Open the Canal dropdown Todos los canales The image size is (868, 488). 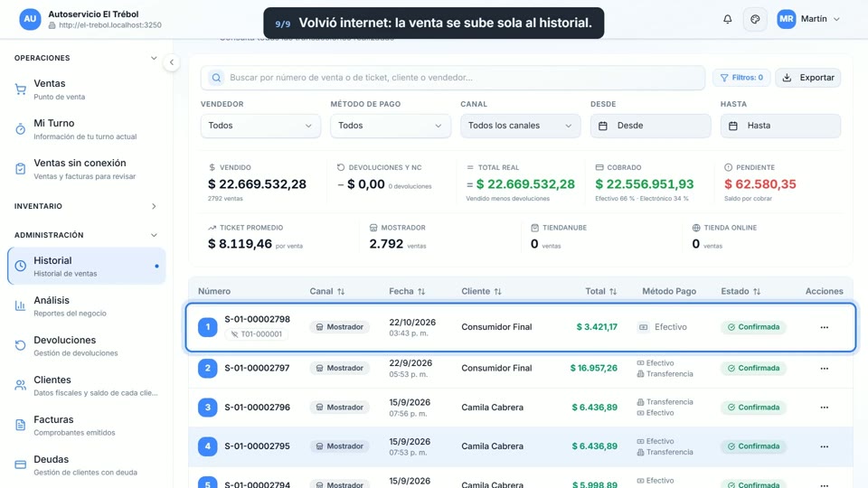pyautogui.click(x=521, y=126)
